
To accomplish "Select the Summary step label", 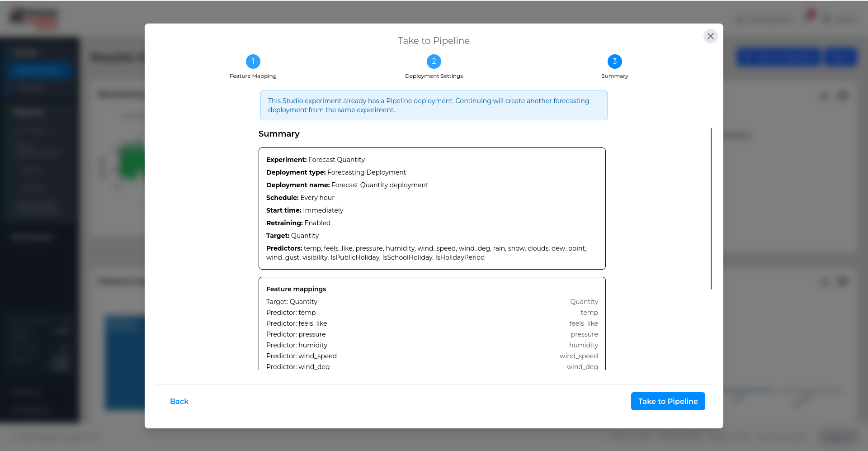I will tap(615, 76).
